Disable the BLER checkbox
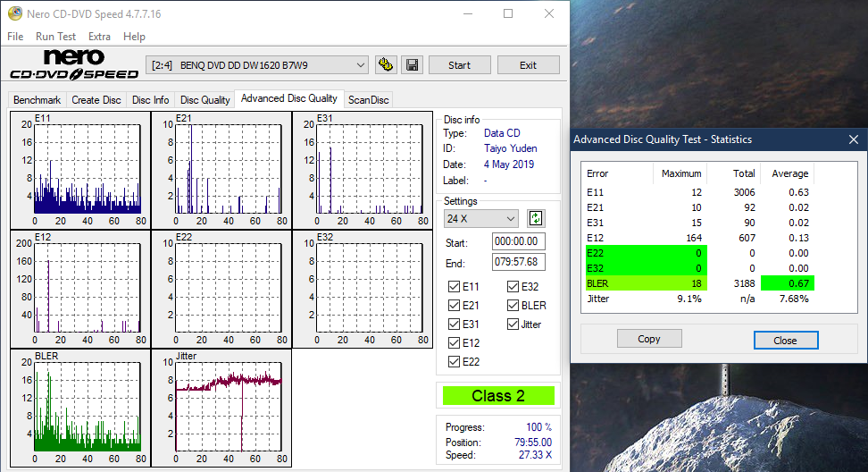 click(x=513, y=306)
